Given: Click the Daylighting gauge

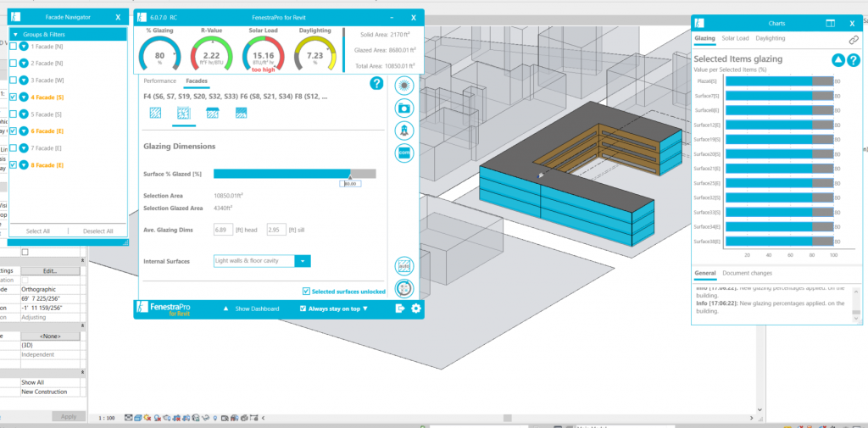Looking at the screenshot, I should point(315,53).
